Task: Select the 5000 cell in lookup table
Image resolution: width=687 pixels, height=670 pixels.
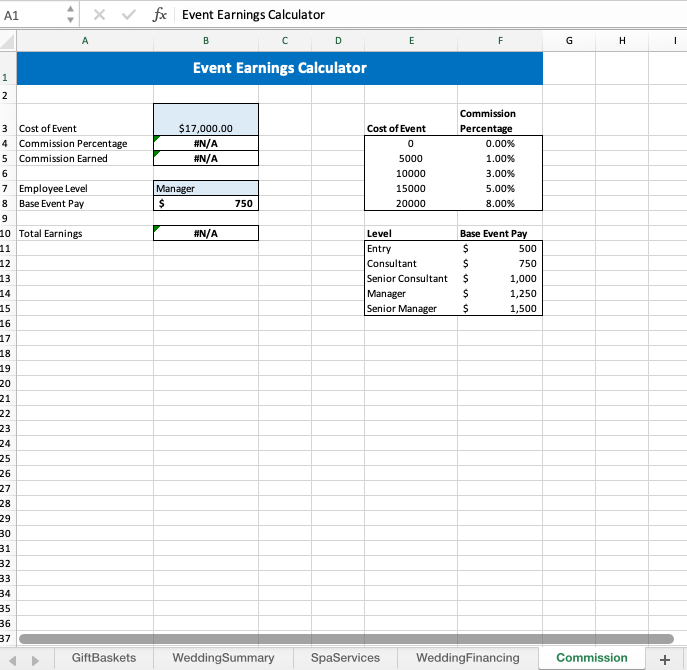Action: pos(411,158)
